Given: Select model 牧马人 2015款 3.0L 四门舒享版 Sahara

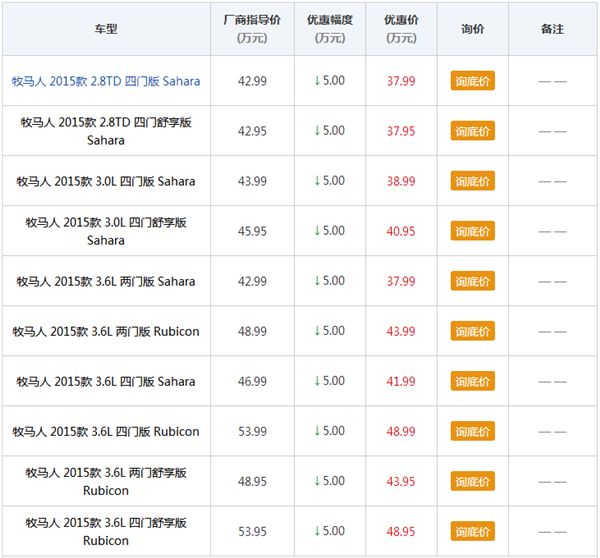Looking at the screenshot, I should (x=106, y=232).
